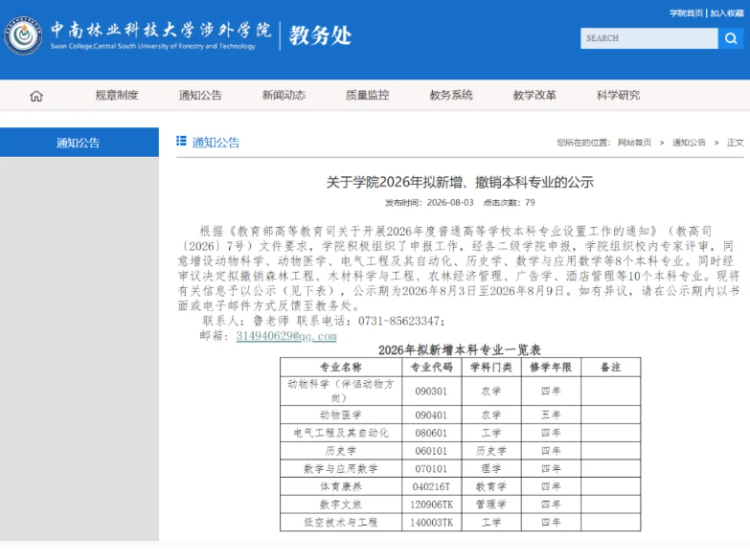Click the 备注 column header
750x560 pixels.
[x=610, y=368]
